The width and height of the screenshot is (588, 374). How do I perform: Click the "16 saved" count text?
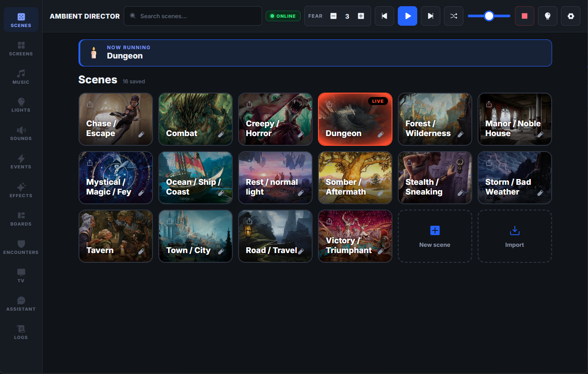click(x=134, y=82)
